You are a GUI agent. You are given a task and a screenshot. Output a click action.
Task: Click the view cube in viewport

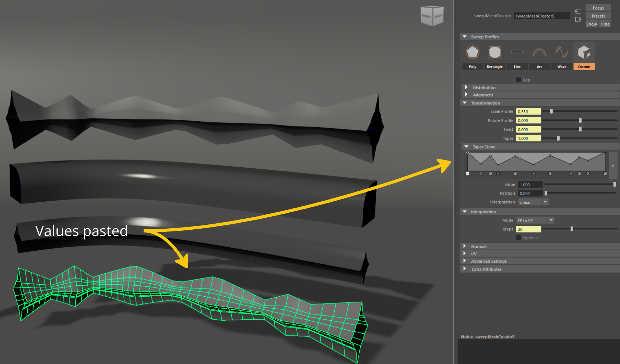(432, 16)
